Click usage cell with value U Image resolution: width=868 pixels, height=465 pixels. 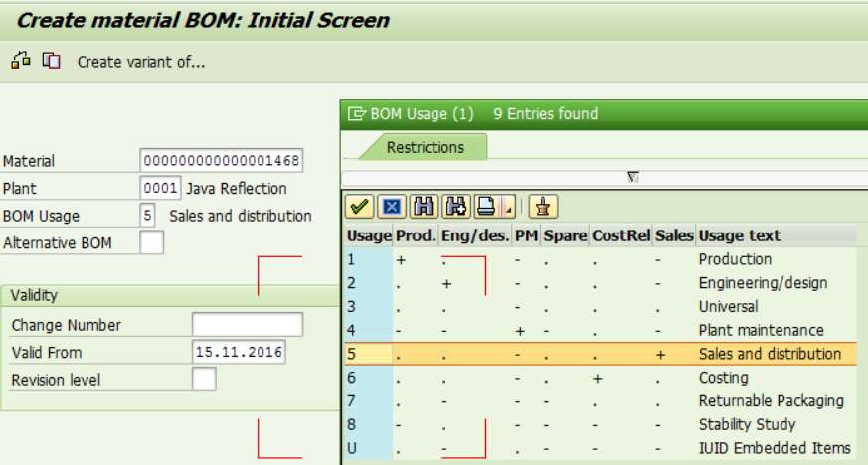369,448
